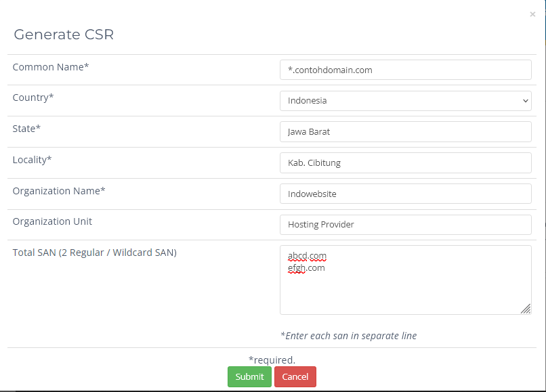Click the Locality* label

click(33, 160)
